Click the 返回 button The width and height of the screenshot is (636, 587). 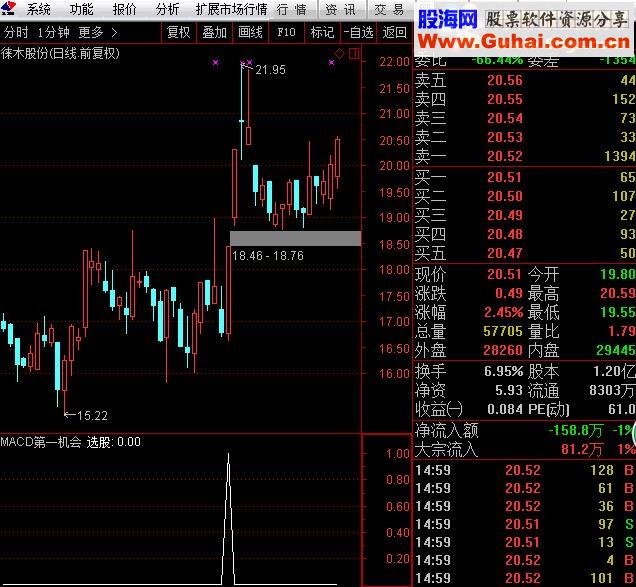[x=394, y=32]
